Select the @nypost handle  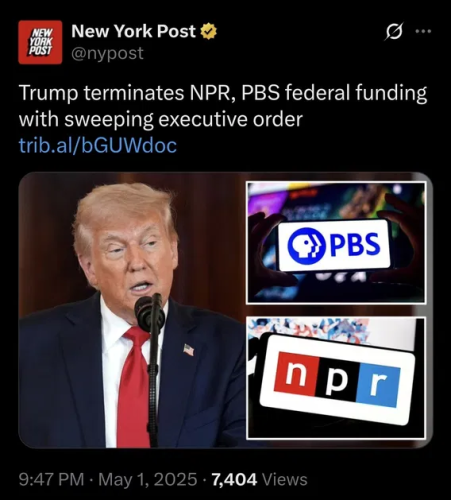pyautogui.click(x=107, y=53)
